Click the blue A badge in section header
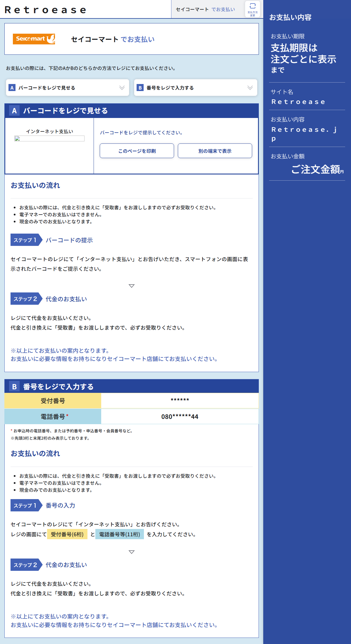The image size is (351, 644). click(14, 111)
